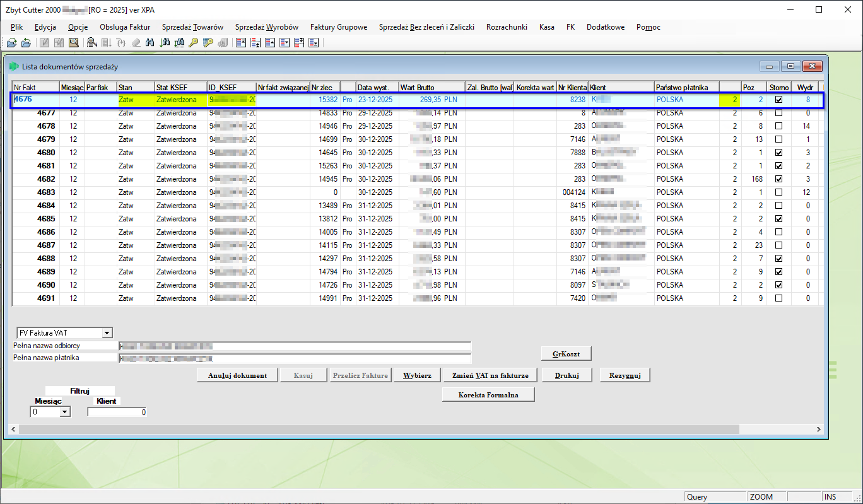Click the second folder icon with back arrow
The width and height of the screenshot is (863, 504).
(26, 43)
